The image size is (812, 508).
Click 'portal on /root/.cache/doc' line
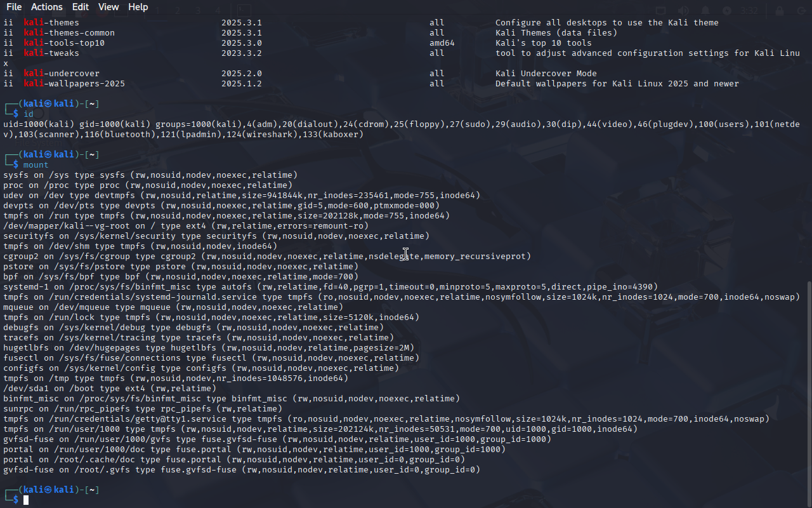pyautogui.click(x=234, y=460)
